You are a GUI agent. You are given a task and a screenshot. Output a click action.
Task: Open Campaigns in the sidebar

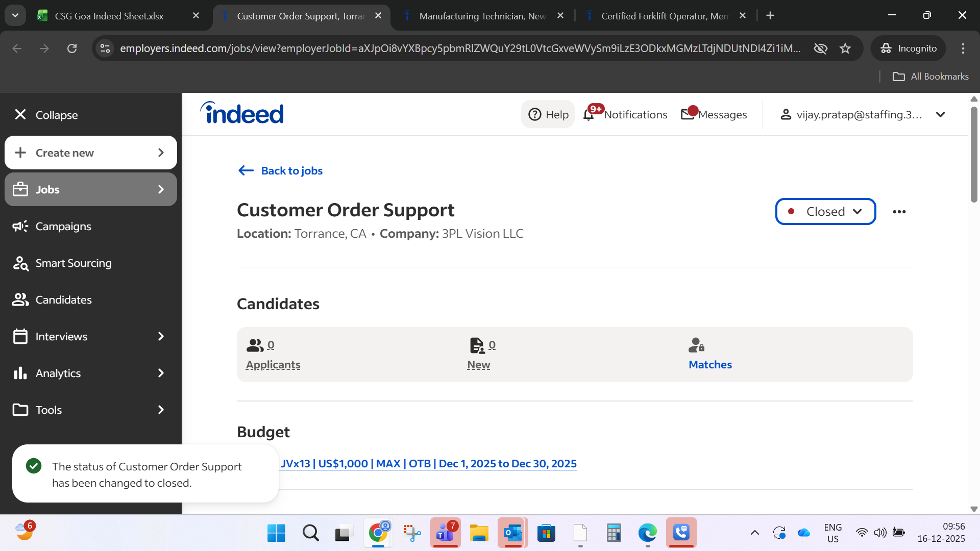tap(63, 226)
